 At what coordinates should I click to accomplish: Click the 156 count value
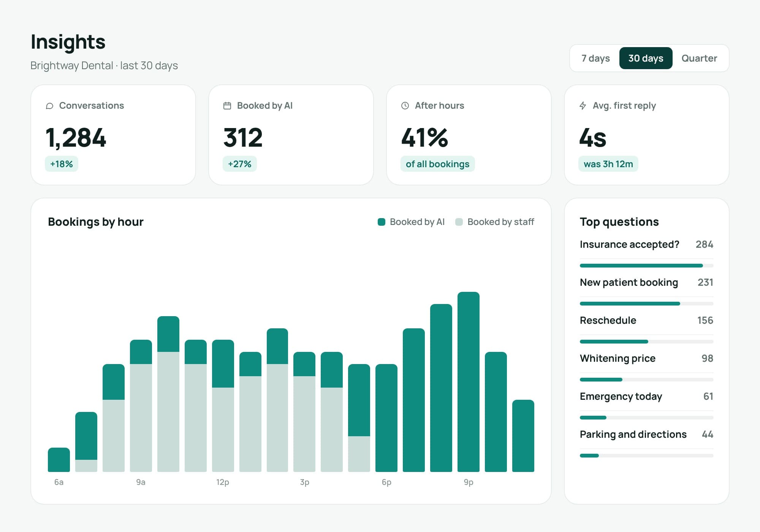click(705, 320)
